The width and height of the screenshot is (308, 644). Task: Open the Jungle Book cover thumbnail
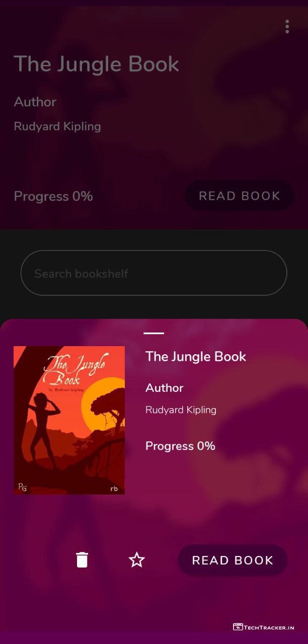[69, 420]
